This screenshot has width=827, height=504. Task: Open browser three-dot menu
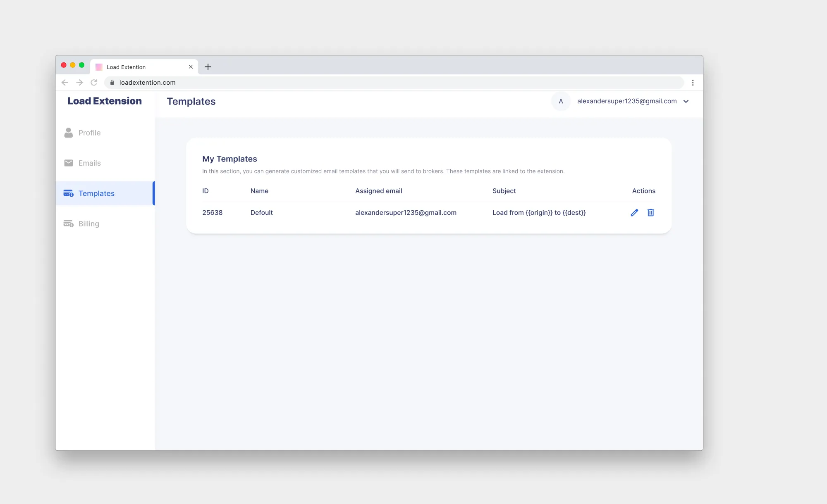[693, 83]
